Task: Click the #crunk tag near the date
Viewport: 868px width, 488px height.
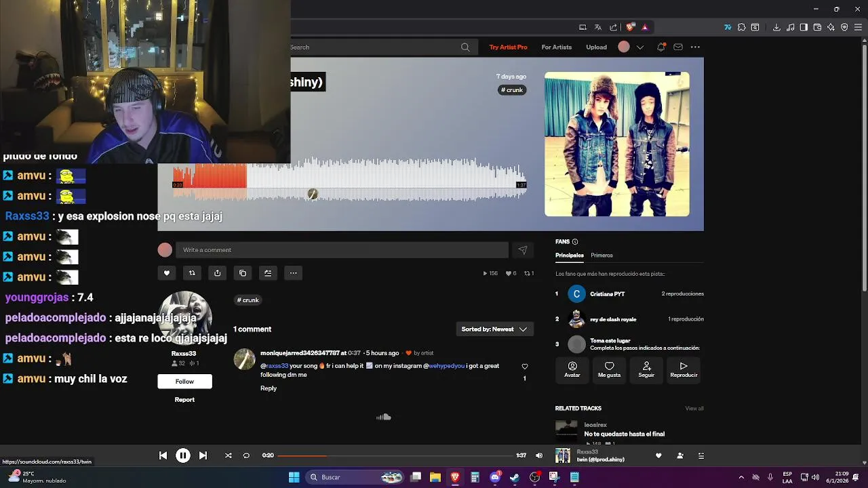Action: (512, 90)
